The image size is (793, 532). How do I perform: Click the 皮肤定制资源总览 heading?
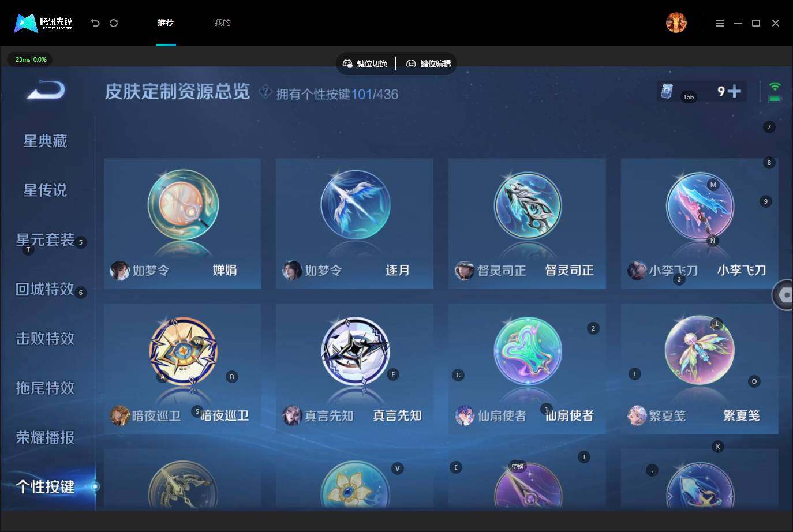(x=177, y=92)
